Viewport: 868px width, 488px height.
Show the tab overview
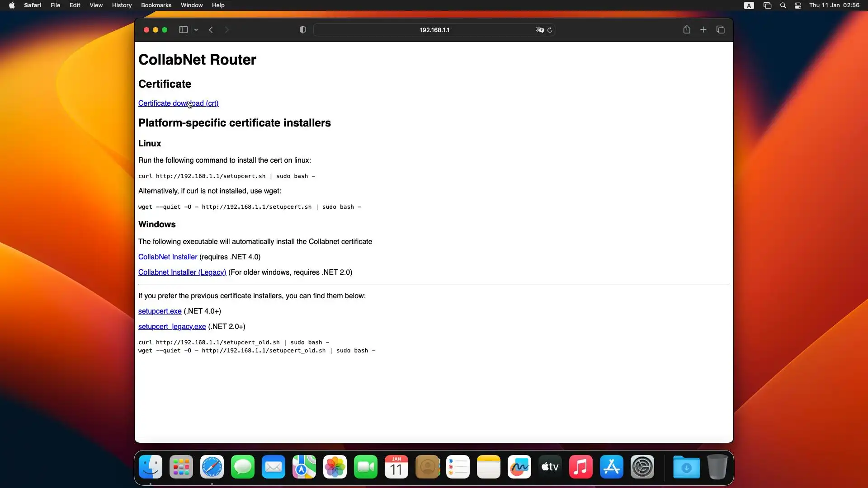721,30
